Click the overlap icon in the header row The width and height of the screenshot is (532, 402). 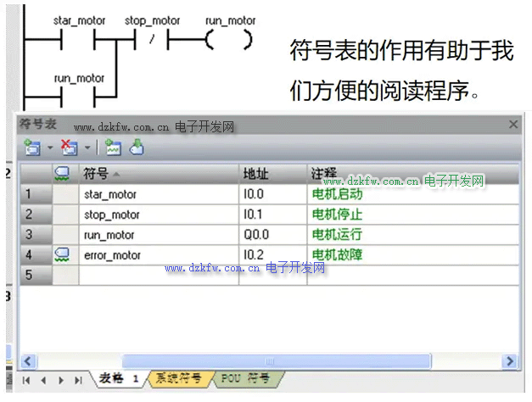(64, 174)
